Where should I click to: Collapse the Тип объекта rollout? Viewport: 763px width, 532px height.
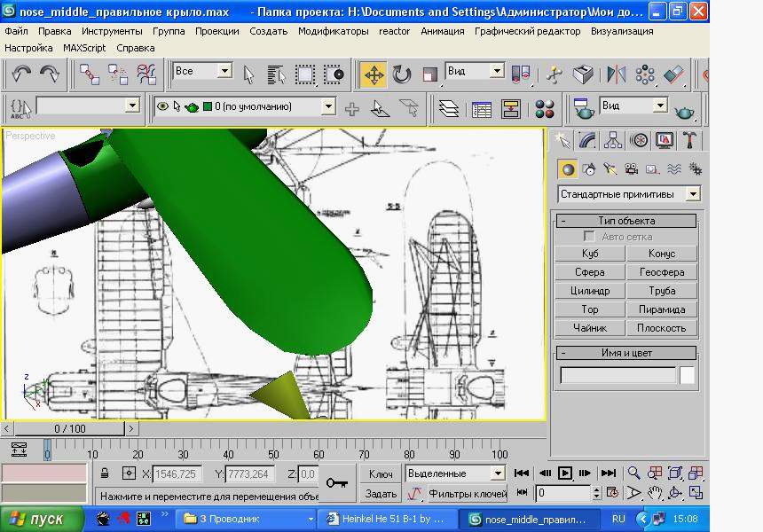click(626, 221)
